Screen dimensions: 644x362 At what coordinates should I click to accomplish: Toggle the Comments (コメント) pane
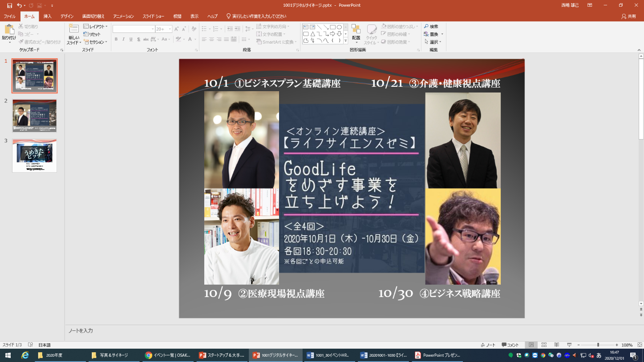[510, 345]
